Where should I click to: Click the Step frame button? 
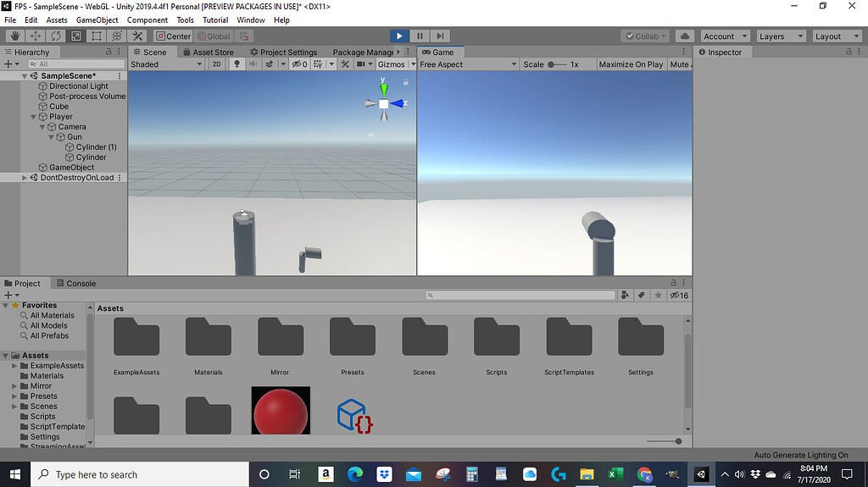[x=440, y=36]
